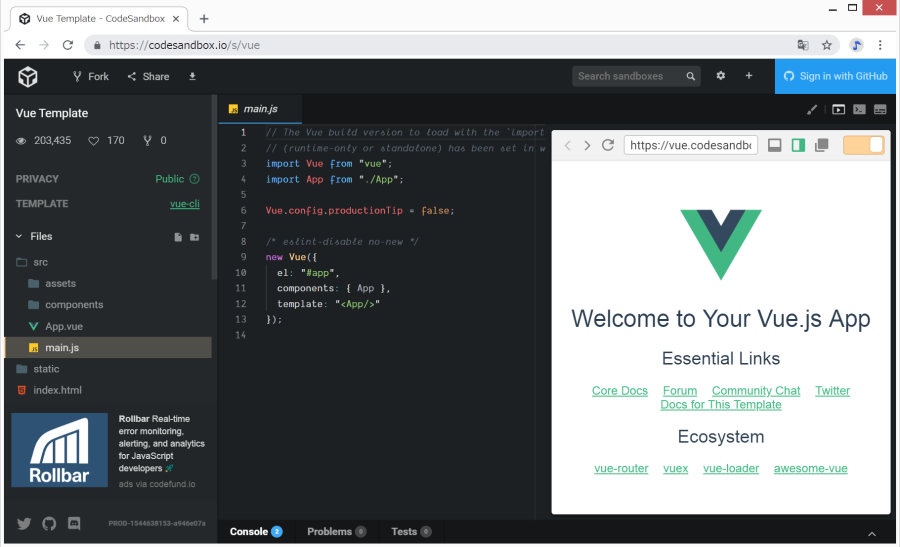Open preferences with the gear icon
900x547 pixels.
(x=721, y=76)
